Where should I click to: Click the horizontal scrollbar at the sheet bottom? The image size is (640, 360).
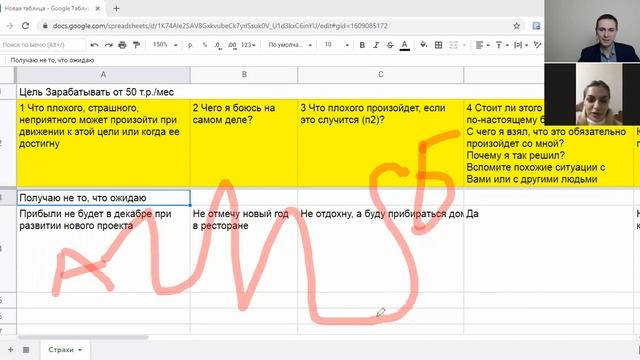pos(83,338)
